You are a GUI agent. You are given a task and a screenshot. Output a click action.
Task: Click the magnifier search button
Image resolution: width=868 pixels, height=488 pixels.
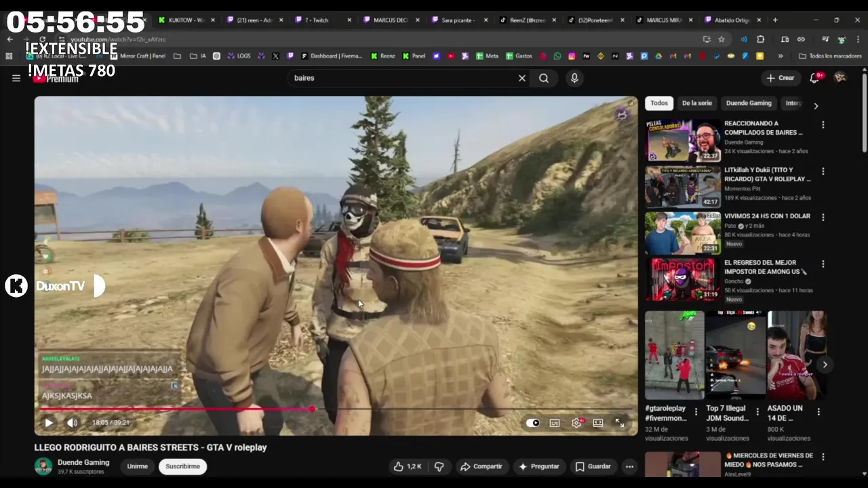(544, 78)
